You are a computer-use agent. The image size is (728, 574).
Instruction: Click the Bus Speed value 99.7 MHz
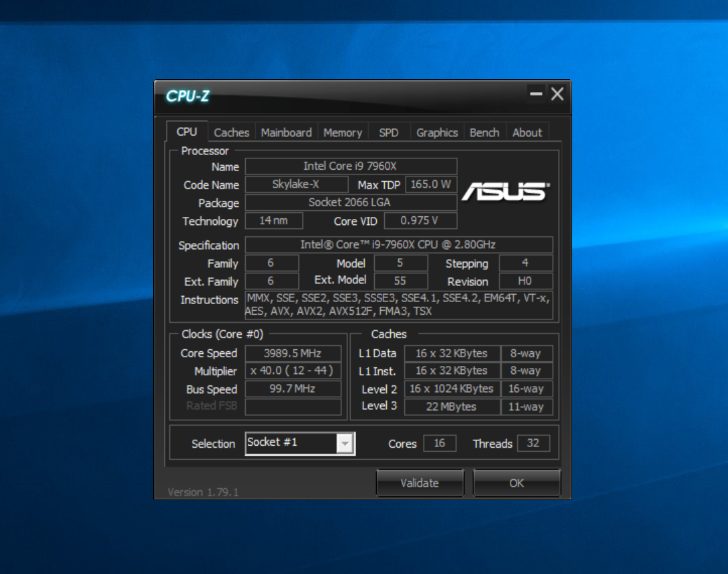click(293, 389)
